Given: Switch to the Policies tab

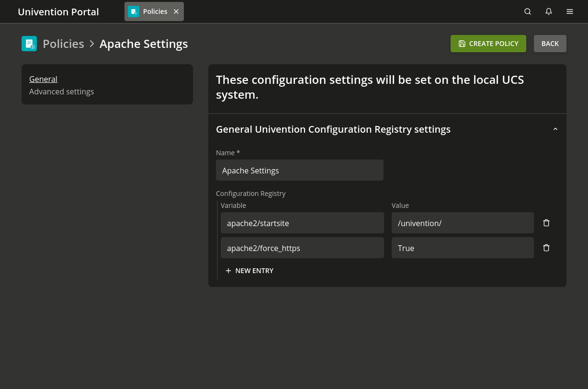Looking at the screenshot, I should click(x=154, y=11).
